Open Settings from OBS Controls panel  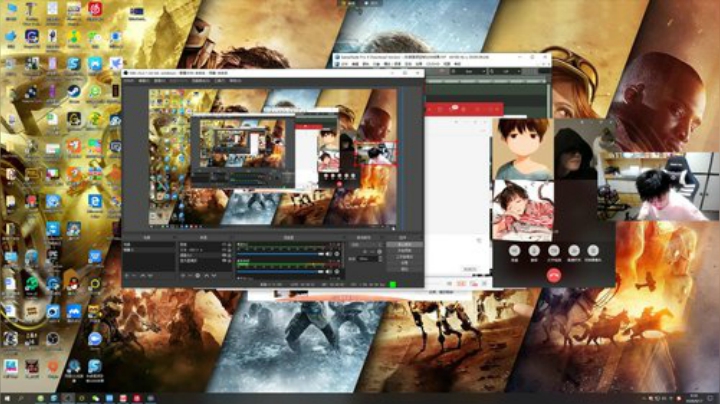(x=405, y=263)
